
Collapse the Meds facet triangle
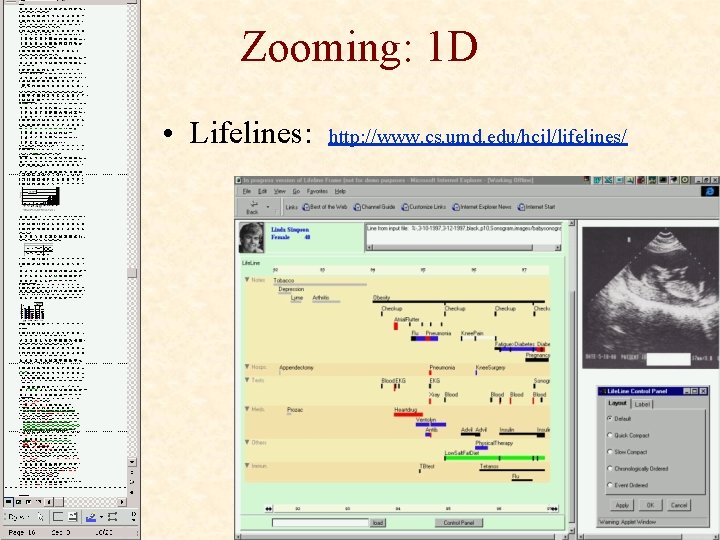click(247, 409)
